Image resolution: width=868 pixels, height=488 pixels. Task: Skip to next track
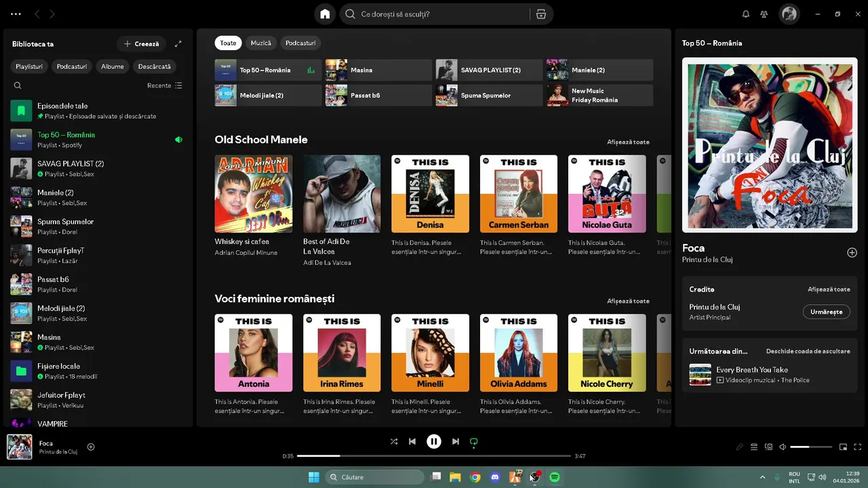pyautogui.click(x=456, y=441)
